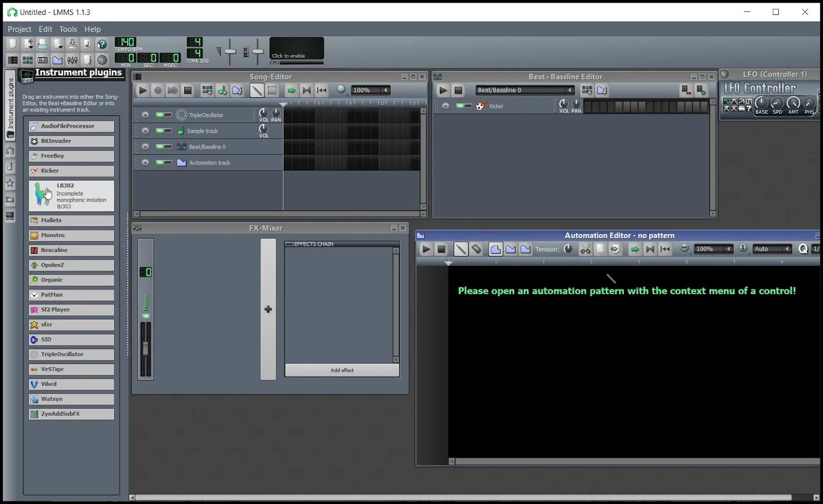Image resolution: width=823 pixels, height=504 pixels.
Task: Select the Instrument plugins sidebar tab
Action: tap(10, 105)
